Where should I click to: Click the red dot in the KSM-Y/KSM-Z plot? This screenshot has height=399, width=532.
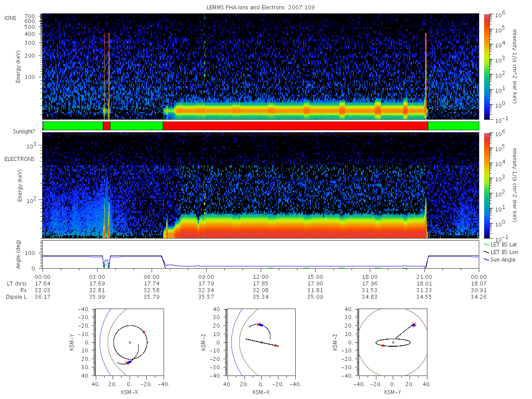[x=383, y=345]
